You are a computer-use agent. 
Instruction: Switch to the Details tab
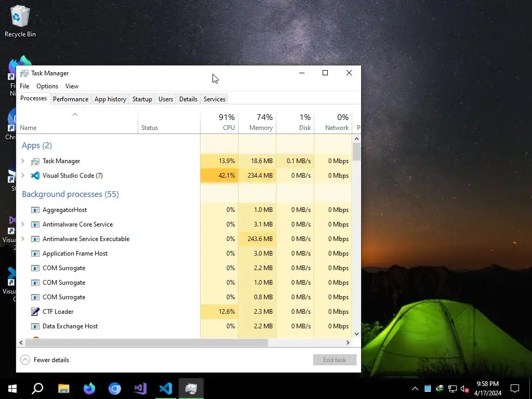pyautogui.click(x=188, y=99)
